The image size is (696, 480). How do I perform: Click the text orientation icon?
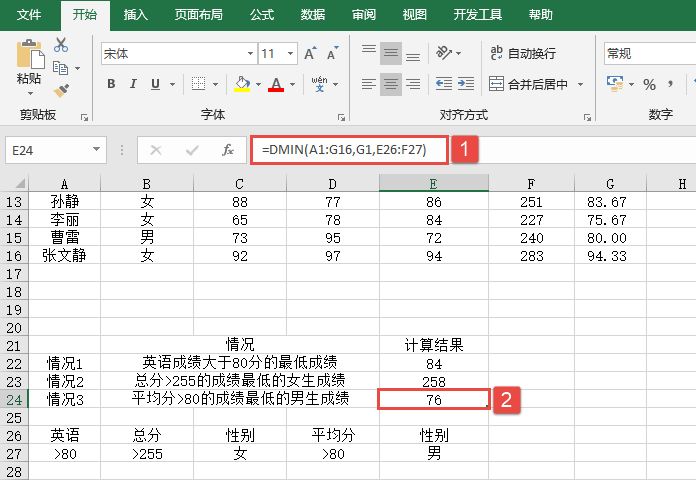pos(442,53)
